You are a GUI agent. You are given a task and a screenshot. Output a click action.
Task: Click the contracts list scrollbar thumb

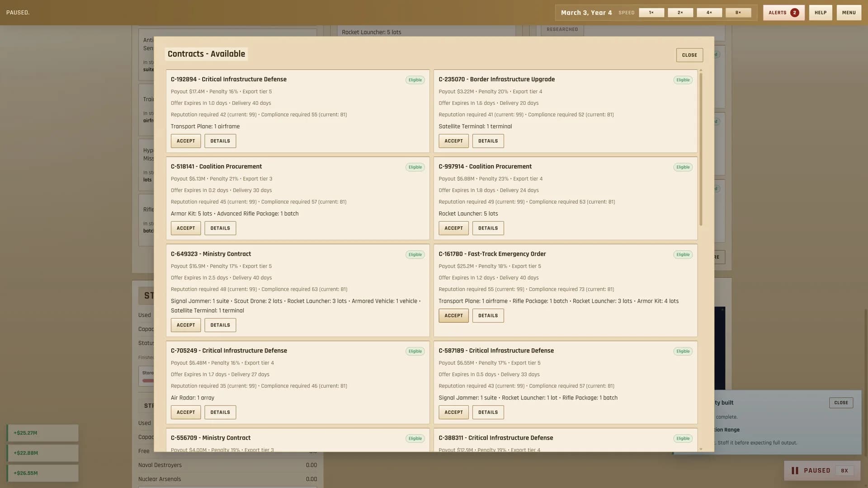pos(701,149)
